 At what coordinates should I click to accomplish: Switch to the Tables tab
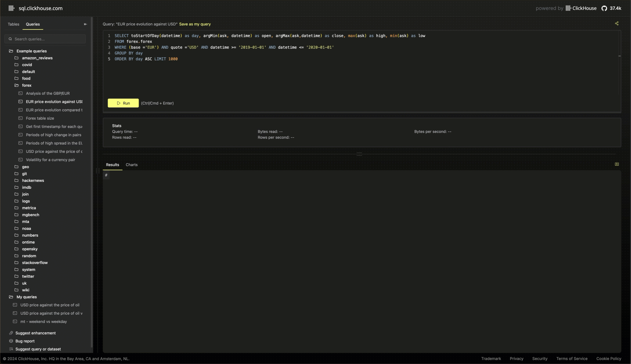click(x=13, y=24)
